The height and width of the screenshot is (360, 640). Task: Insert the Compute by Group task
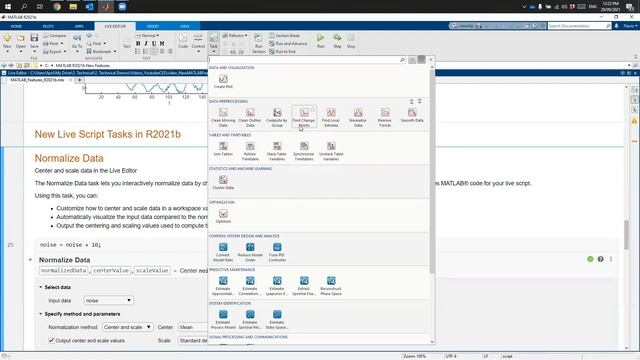click(277, 117)
